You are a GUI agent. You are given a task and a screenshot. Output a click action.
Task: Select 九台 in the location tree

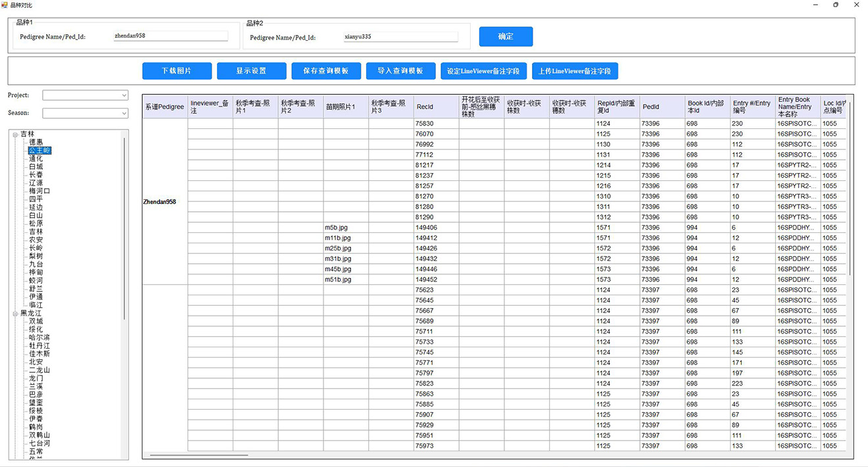click(36, 264)
